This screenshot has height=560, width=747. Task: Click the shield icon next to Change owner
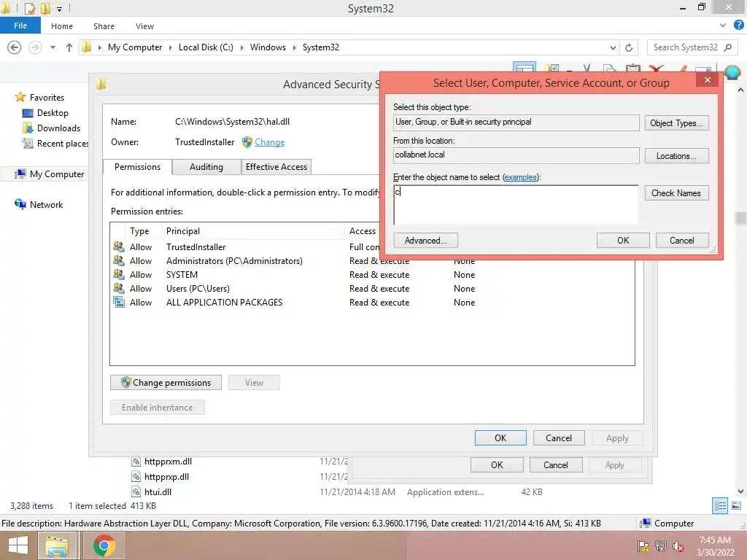coord(247,142)
